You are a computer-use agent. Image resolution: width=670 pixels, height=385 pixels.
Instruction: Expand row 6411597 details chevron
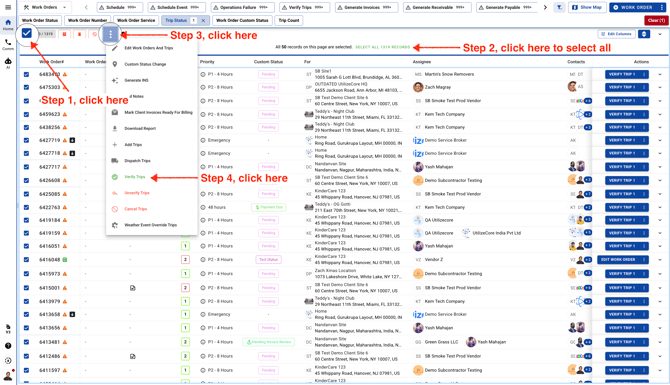pyautogui.click(x=660, y=370)
